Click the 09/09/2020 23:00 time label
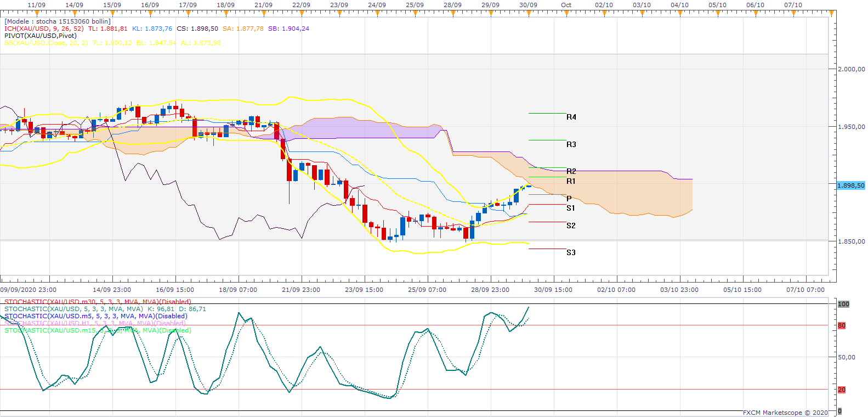The image size is (868, 417). pyautogui.click(x=28, y=290)
